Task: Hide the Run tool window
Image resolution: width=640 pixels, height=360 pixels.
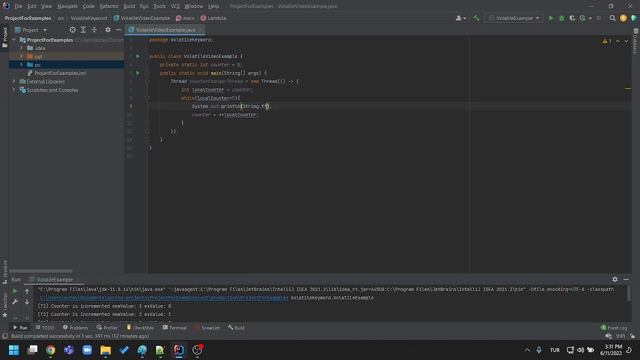Action: [x=626, y=279]
